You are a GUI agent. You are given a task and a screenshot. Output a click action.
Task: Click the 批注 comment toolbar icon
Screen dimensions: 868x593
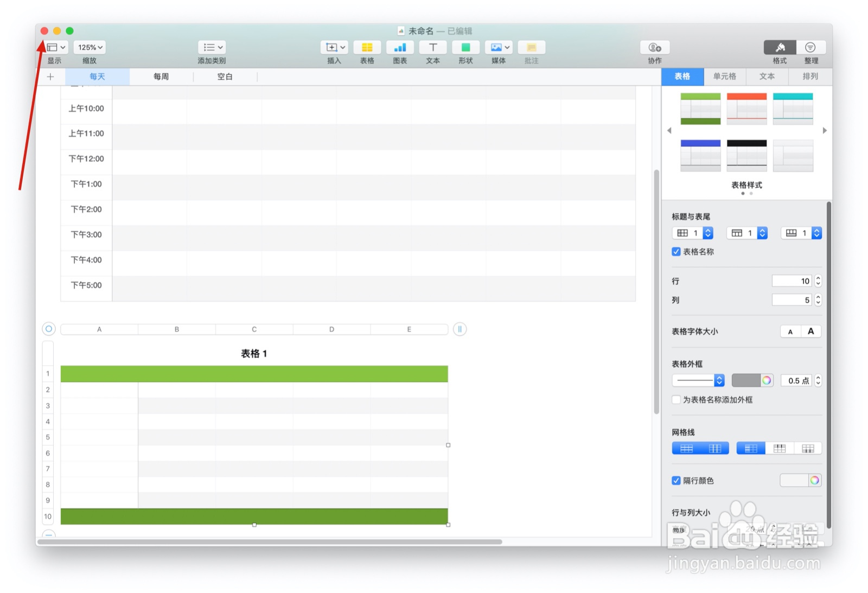[532, 47]
